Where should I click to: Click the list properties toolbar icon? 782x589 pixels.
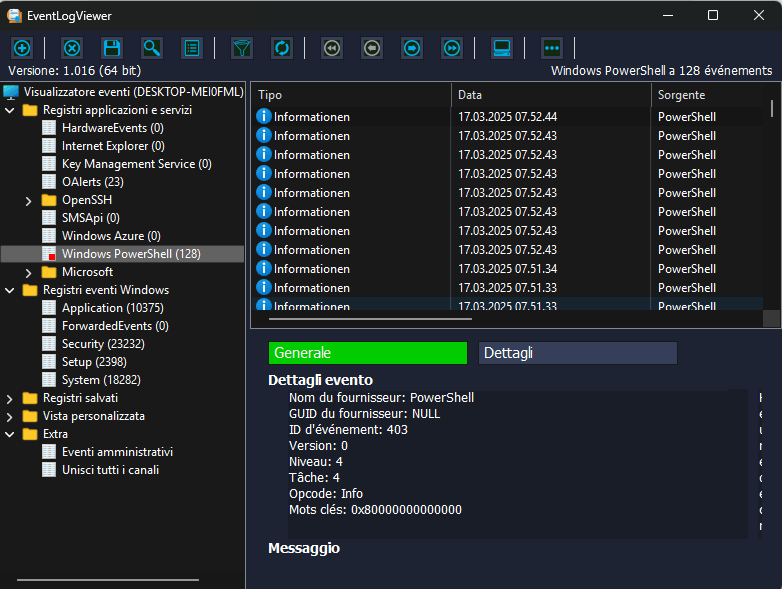(192, 48)
